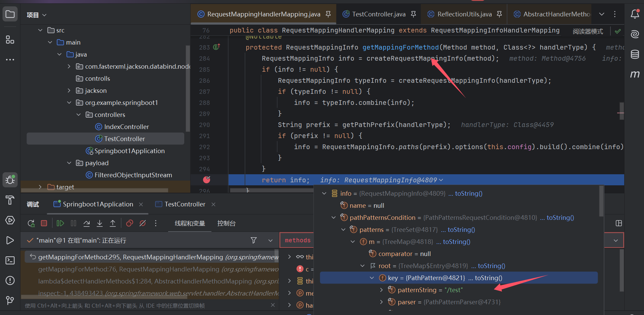644x315 pixels.
Task: Click toString() link for pathPatternsCondition
Action: click(560, 217)
